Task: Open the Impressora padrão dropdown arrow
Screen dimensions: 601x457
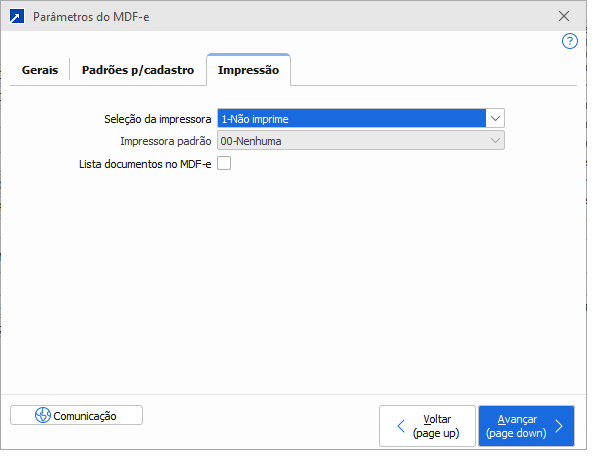Action: 495,141
